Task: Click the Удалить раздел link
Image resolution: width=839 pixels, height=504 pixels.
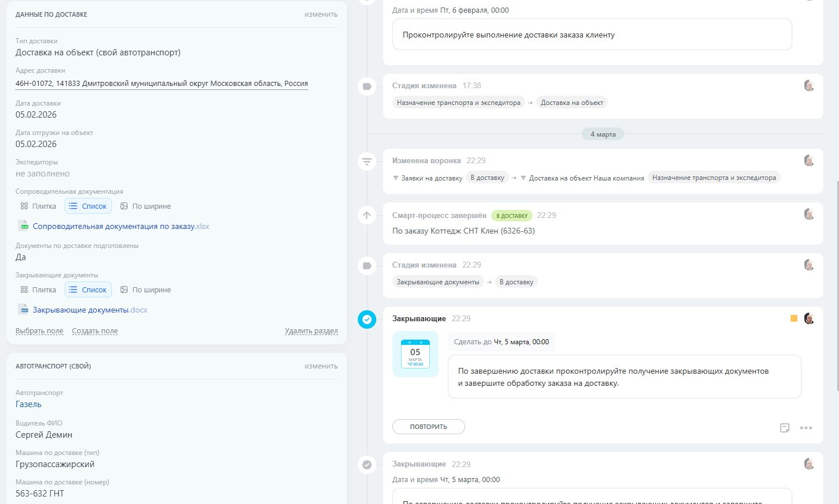Action: pos(312,331)
